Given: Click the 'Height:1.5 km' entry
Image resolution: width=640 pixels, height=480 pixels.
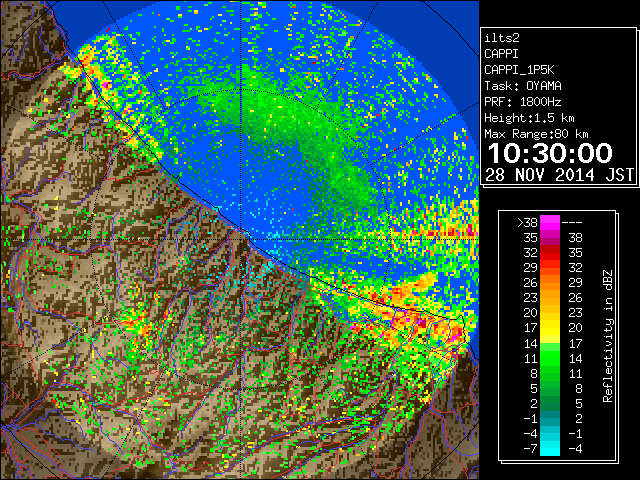Looking at the screenshot, I should coord(529,118).
